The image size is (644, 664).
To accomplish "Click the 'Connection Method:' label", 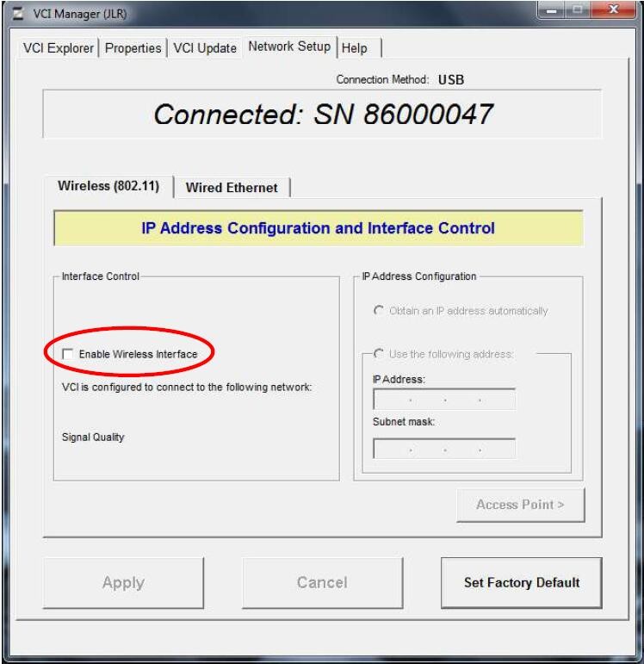I will pos(382,79).
